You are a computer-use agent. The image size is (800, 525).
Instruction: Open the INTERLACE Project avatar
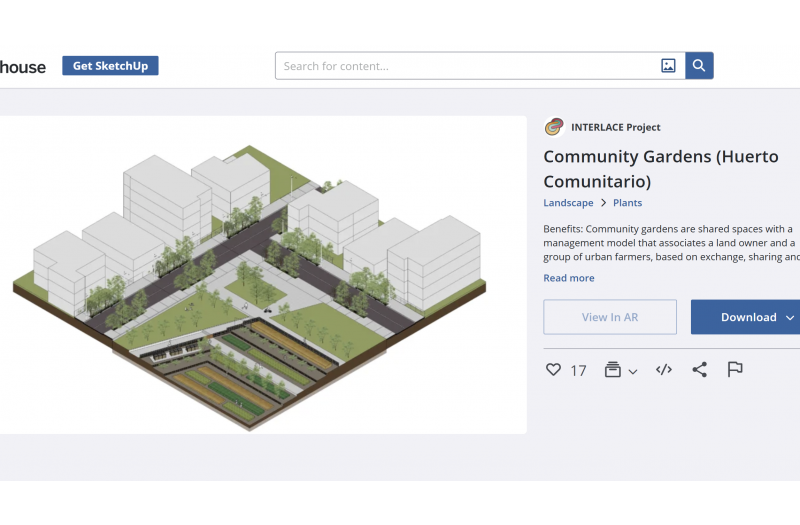[x=554, y=127]
